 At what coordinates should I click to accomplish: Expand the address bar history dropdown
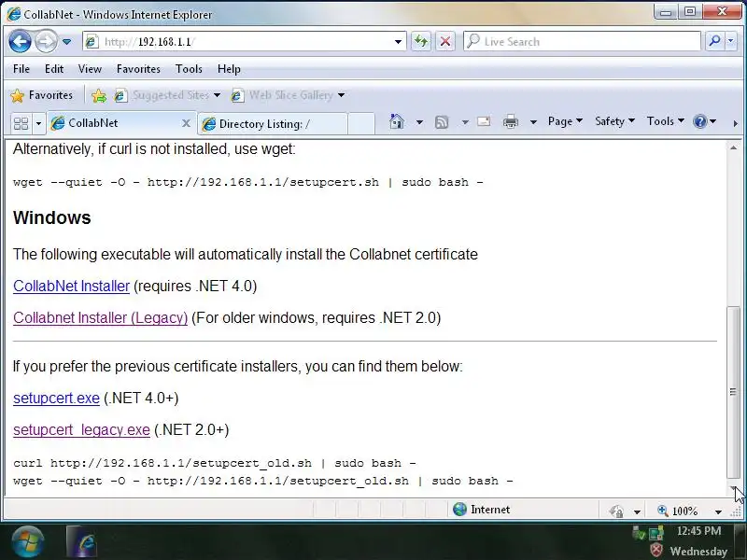coord(398,42)
